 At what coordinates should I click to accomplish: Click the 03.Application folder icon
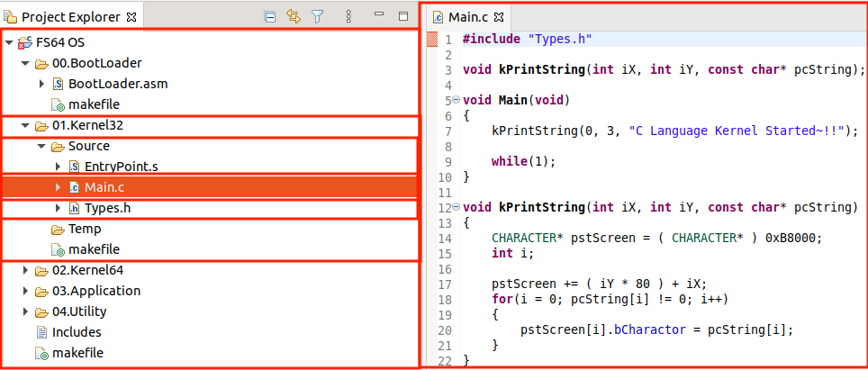41,291
